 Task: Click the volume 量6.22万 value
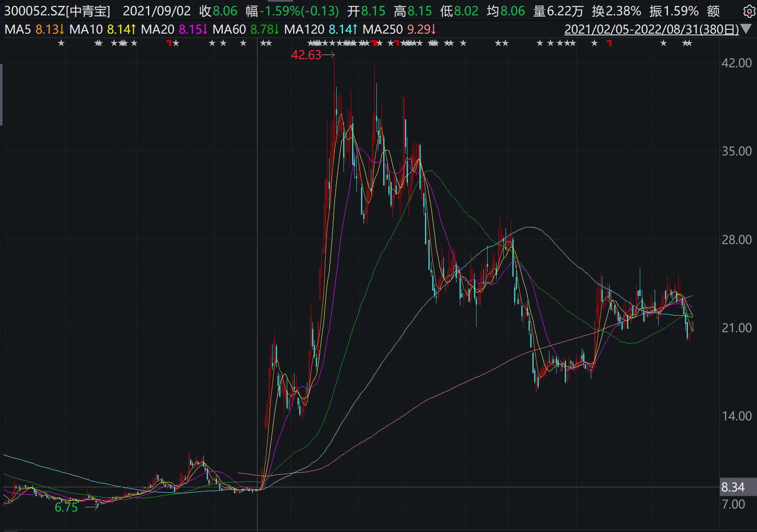coord(558,11)
